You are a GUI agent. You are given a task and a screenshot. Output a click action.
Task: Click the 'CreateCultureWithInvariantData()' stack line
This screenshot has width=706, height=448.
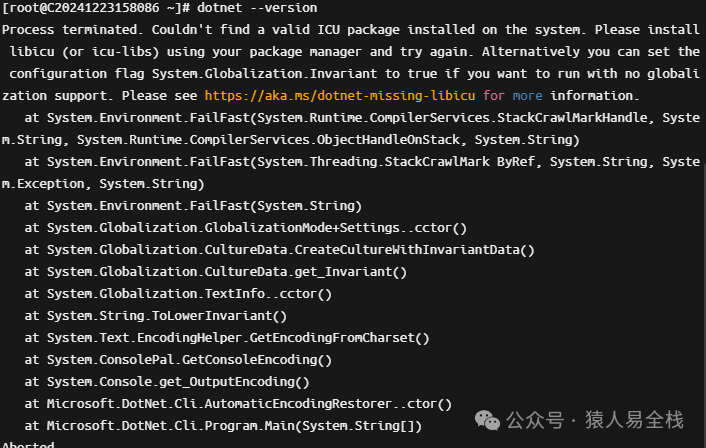[x=290, y=249]
